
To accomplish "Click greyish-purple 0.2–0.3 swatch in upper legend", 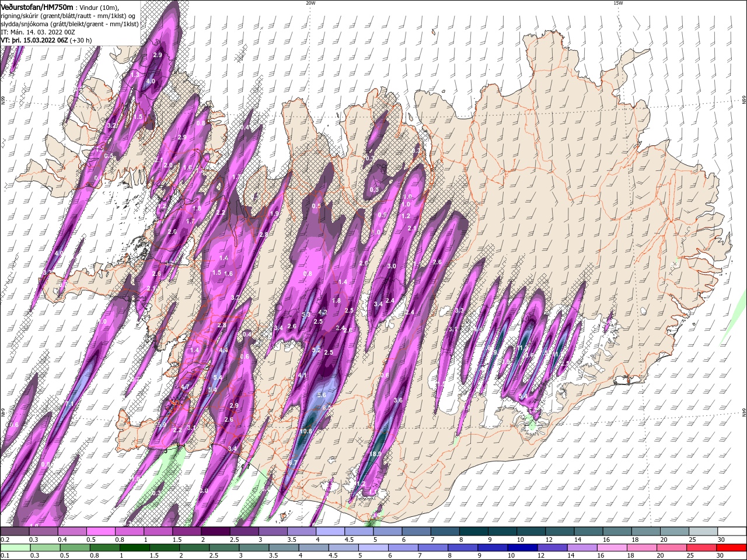I will pos(15,531).
